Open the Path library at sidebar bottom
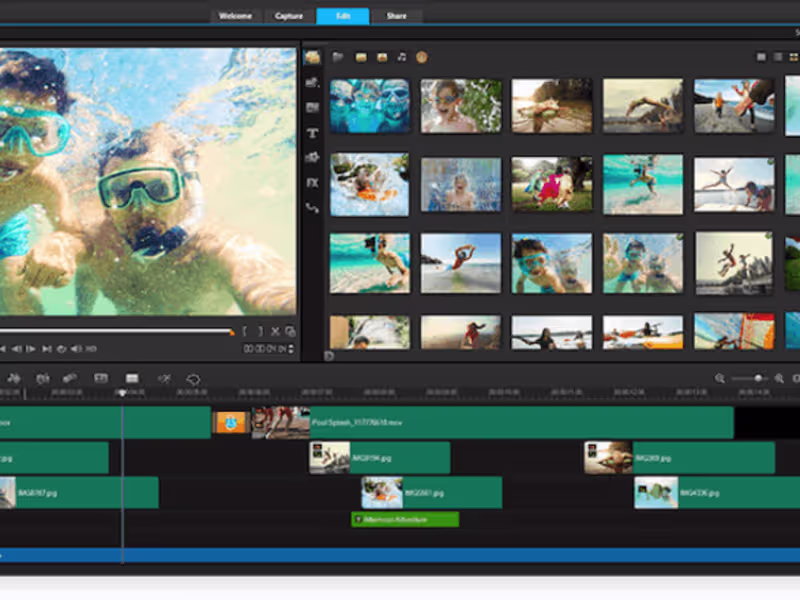This screenshot has height=600, width=800. coord(313,208)
